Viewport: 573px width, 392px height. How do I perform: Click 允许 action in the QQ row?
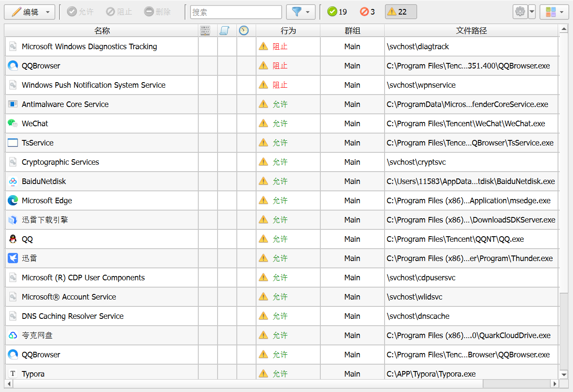(280, 239)
